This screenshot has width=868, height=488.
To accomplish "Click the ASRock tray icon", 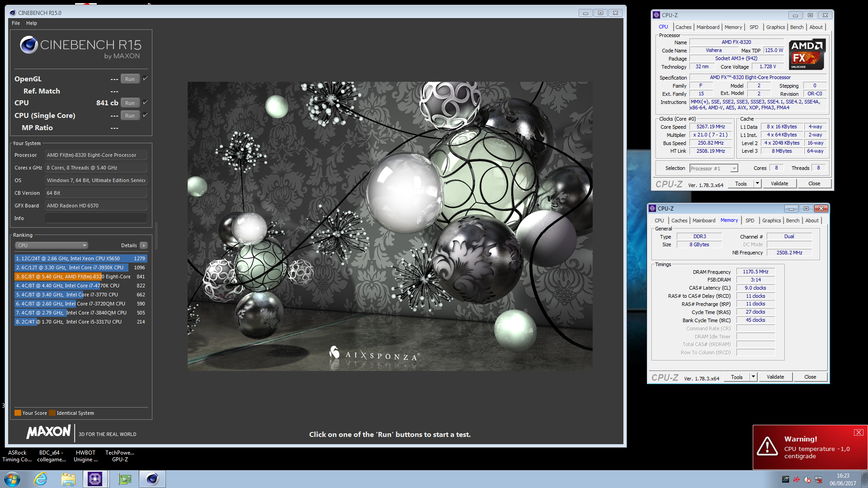I will point(786,480).
